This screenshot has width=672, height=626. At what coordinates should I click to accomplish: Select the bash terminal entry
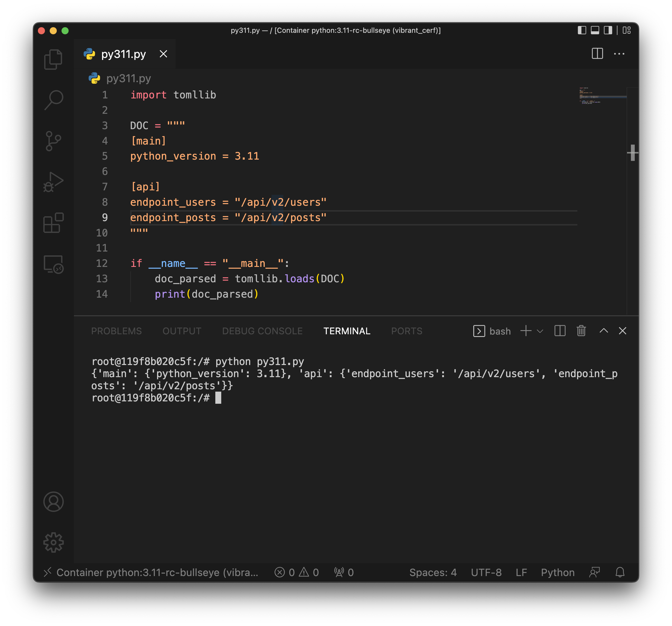point(492,331)
